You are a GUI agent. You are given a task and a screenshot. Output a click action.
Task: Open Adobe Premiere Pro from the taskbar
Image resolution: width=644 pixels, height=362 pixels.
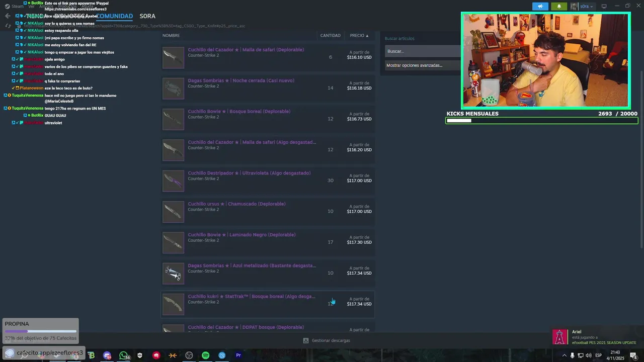(238, 355)
